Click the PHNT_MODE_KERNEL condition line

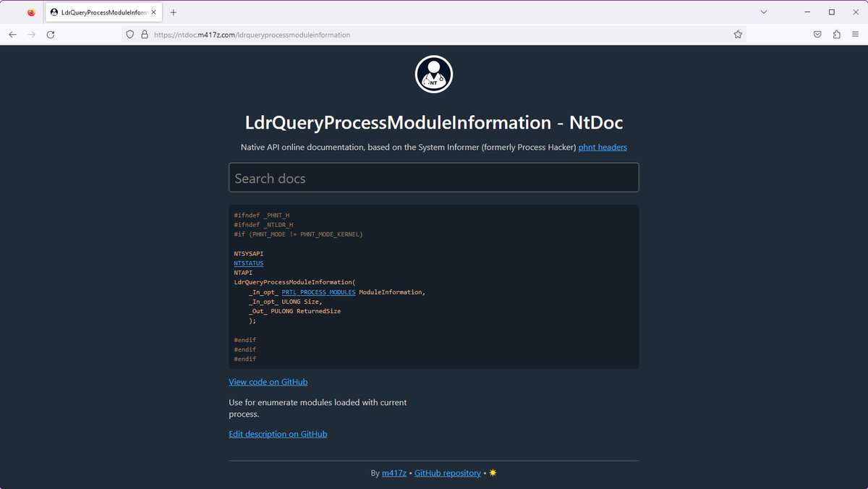(298, 234)
